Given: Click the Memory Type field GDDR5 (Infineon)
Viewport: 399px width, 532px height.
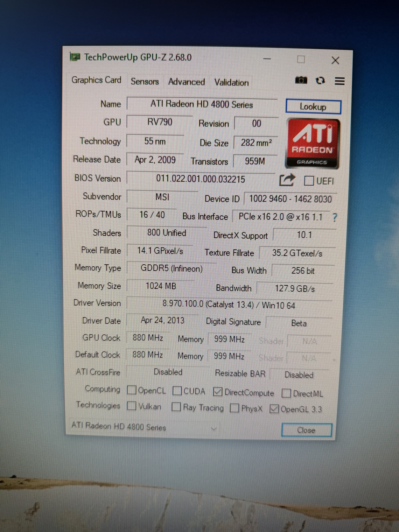Looking at the screenshot, I should pyautogui.click(x=171, y=269).
